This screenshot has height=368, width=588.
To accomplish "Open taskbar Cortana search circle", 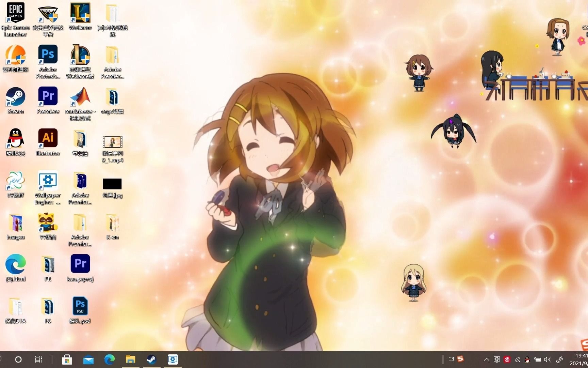I will 18,359.
